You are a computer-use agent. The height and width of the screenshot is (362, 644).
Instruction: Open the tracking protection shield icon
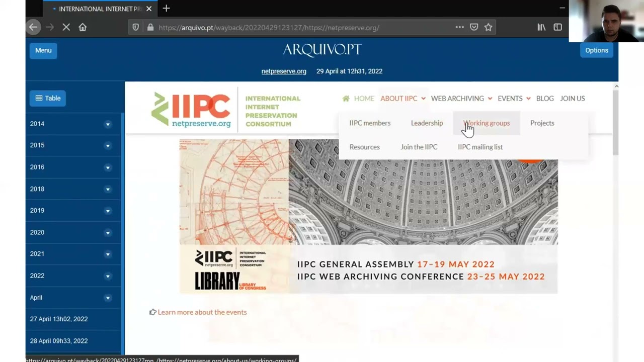[136, 27]
